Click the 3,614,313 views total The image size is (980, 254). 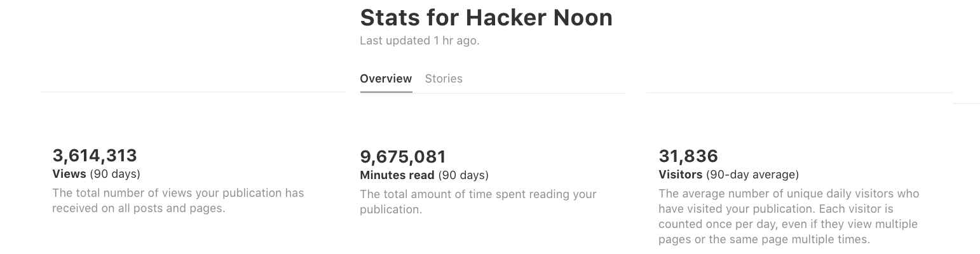tap(95, 156)
